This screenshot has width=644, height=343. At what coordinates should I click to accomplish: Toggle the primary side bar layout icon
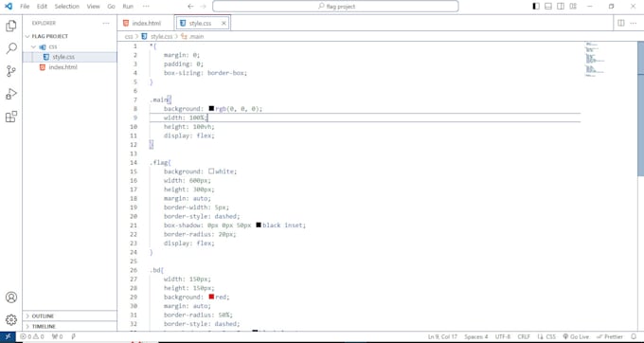pyautogui.click(x=536, y=7)
